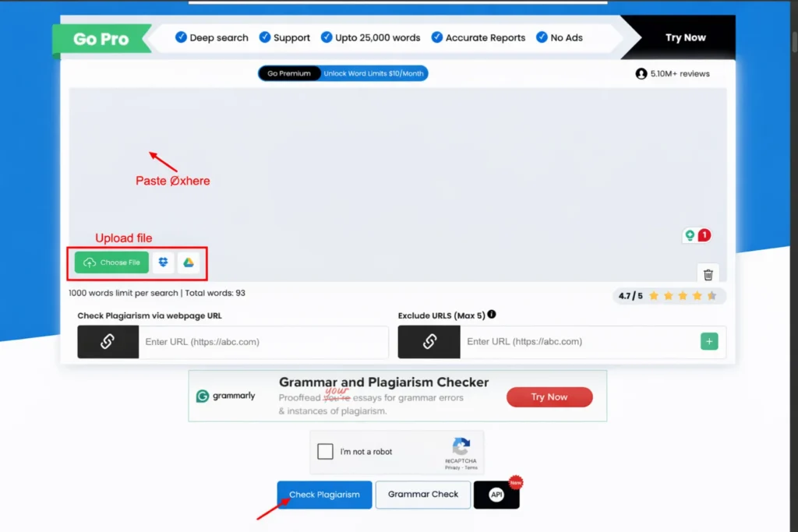798x532 pixels.
Task: Click the link icon under Exclude URLS
Action: click(x=429, y=342)
